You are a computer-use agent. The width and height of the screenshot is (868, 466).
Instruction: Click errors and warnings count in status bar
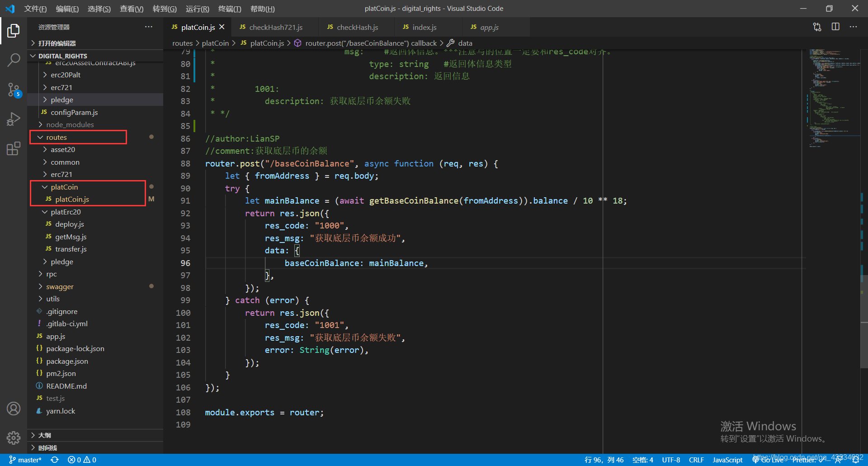(x=82, y=460)
